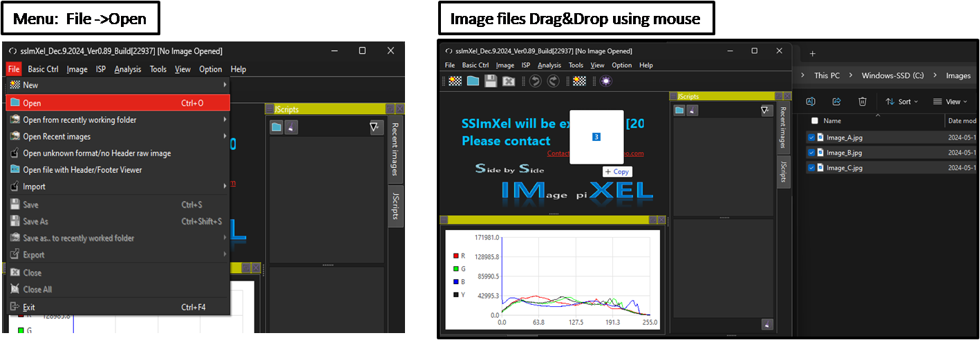Screen dimensions: 980x340
Task: Choose Open file with Header/Footer Viewer
Action: (117, 169)
